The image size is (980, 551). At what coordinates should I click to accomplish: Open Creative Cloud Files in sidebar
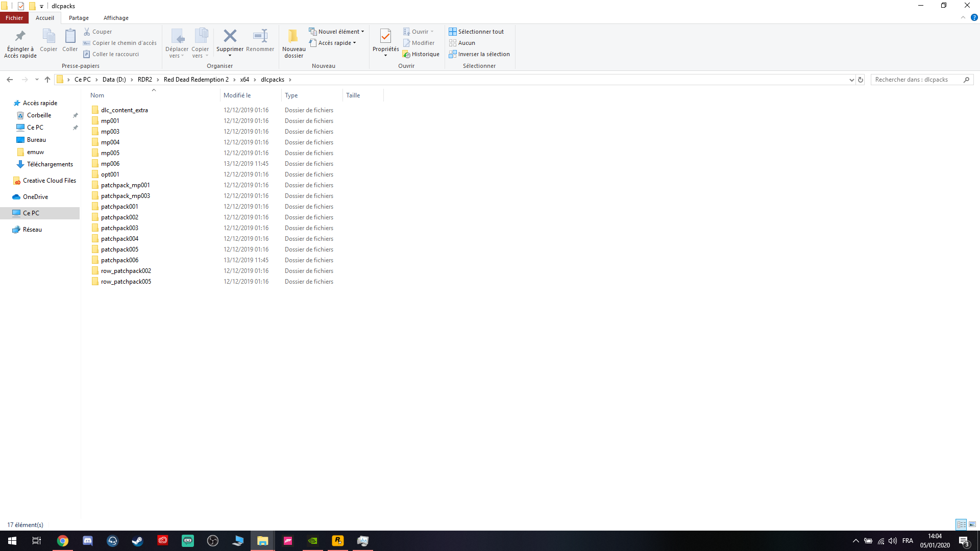(49, 181)
